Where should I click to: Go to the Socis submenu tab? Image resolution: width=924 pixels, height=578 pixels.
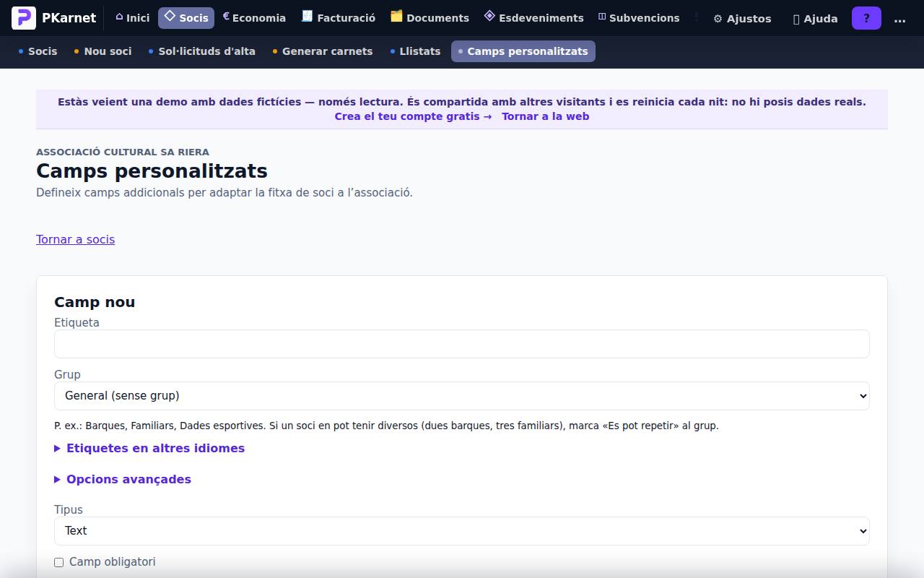(38, 51)
